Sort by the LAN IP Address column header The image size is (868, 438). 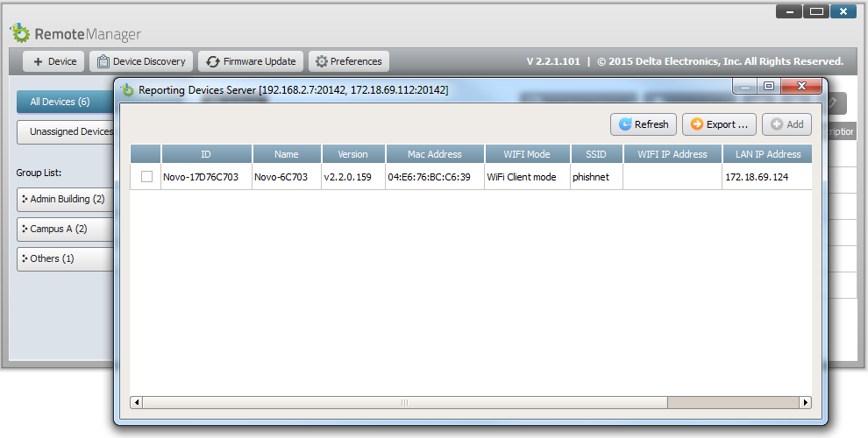click(767, 154)
